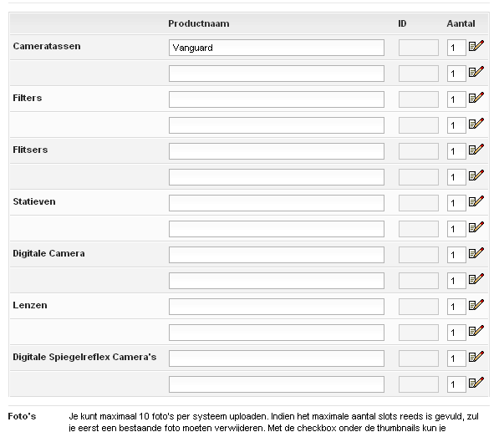Click edit icon in second Cameratassen row

click(x=476, y=73)
